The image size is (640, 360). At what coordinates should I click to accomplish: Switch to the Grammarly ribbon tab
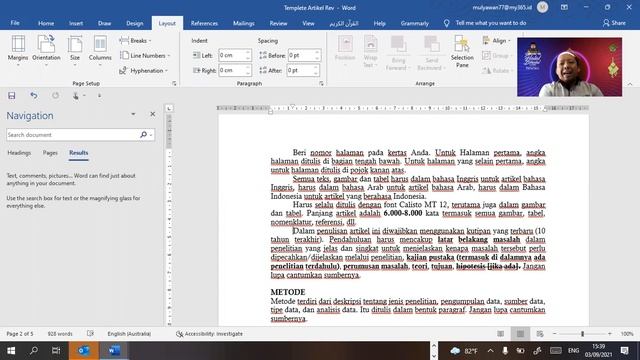[415, 23]
